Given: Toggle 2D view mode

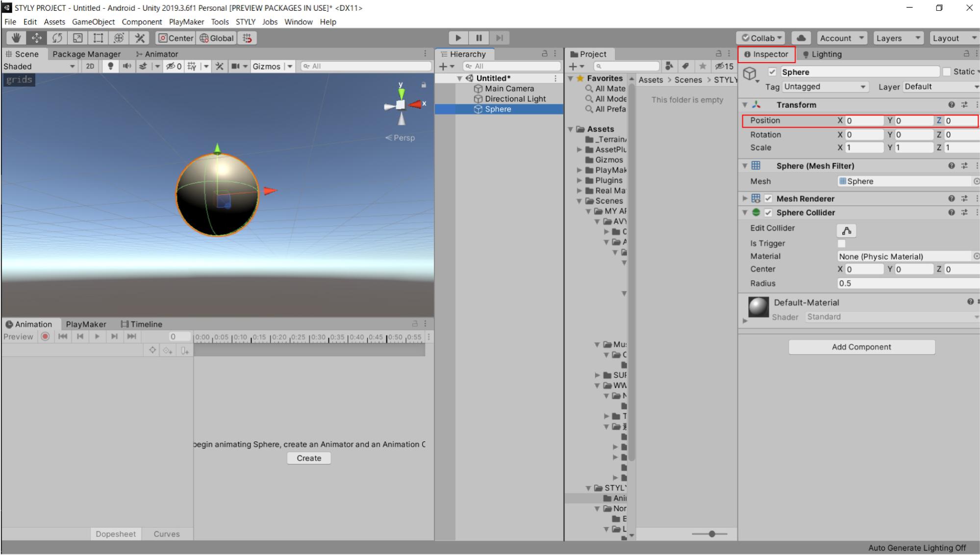Looking at the screenshot, I should (x=90, y=66).
